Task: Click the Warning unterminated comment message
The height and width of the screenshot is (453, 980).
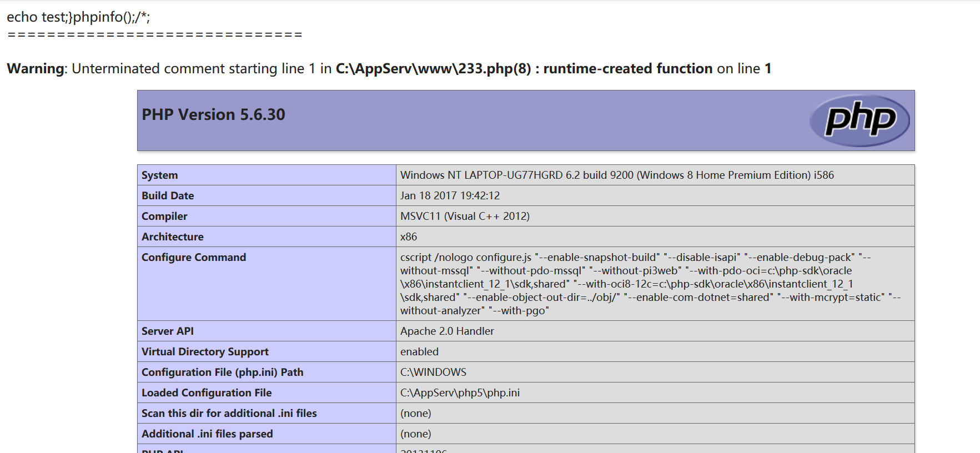Action: coord(389,68)
